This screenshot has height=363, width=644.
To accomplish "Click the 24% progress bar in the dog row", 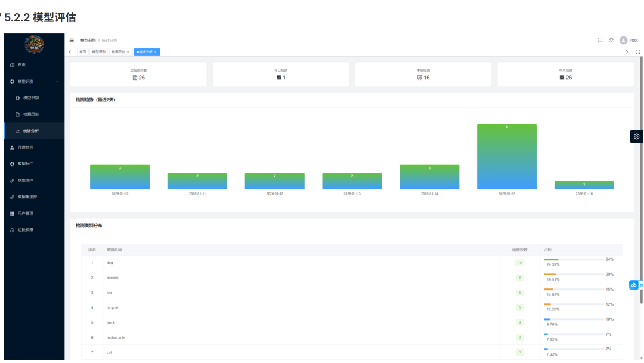I will tap(574, 259).
